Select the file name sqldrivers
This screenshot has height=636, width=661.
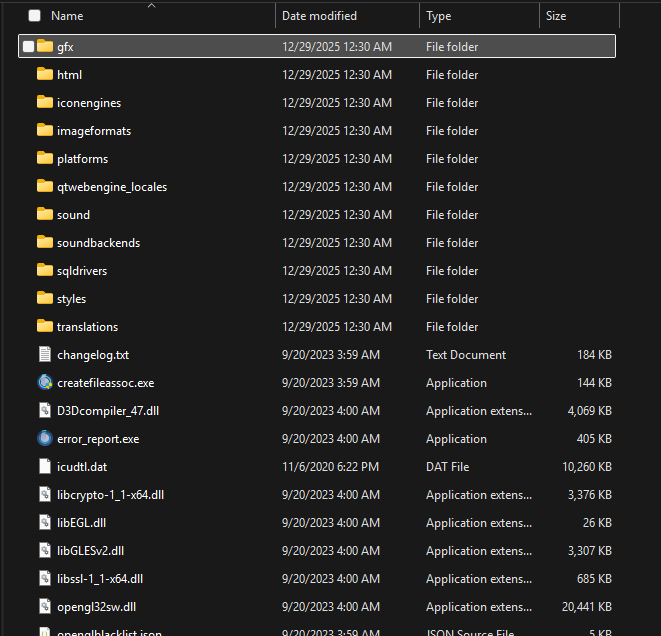[82, 271]
